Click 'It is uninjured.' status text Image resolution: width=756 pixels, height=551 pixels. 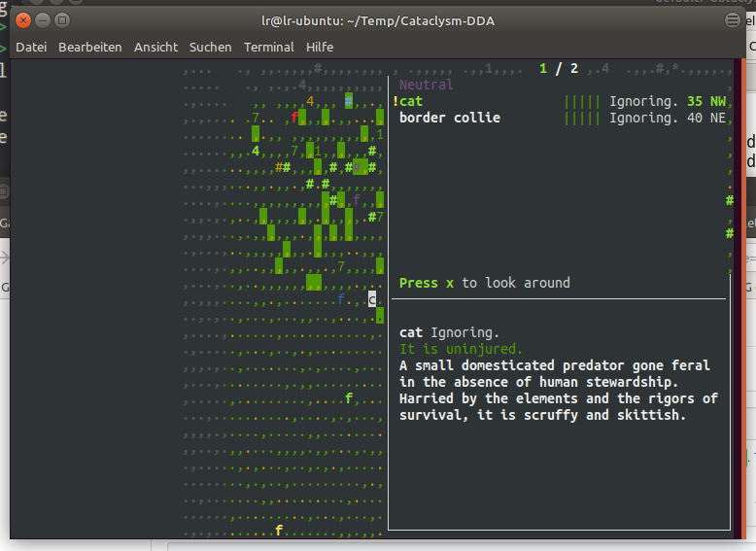(461, 349)
